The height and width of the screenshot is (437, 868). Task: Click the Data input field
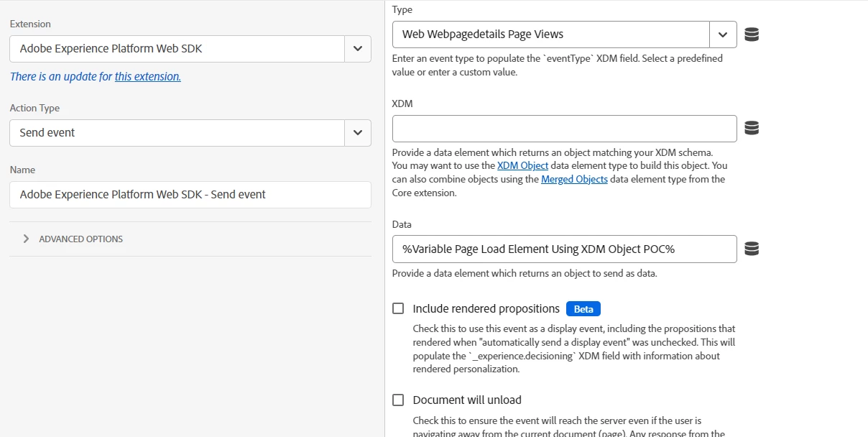565,249
